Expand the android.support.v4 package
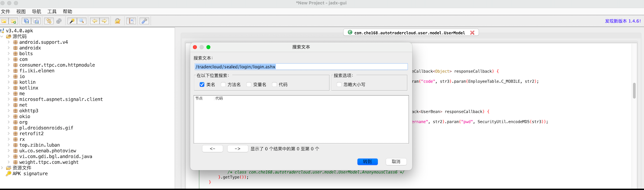 click(9, 42)
